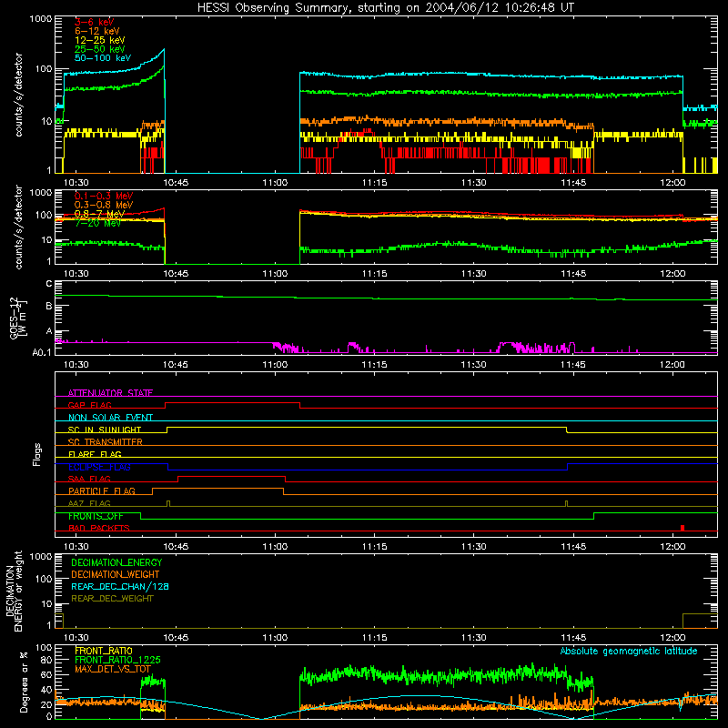Click the HESSI Observing Summary title text
This screenshot has height=728, width=728.
pyautogui.click(x=386, y=8)
